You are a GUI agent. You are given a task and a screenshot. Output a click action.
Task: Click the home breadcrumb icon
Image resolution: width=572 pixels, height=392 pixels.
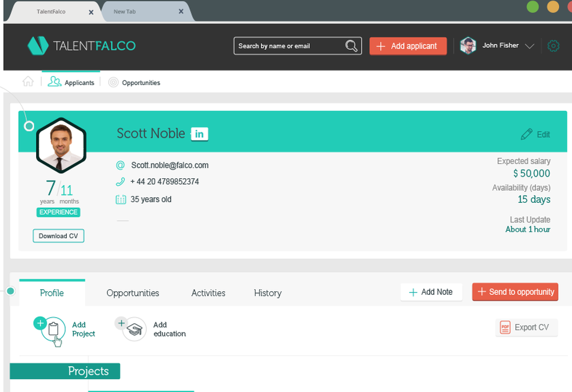click(x=27, y=82)
